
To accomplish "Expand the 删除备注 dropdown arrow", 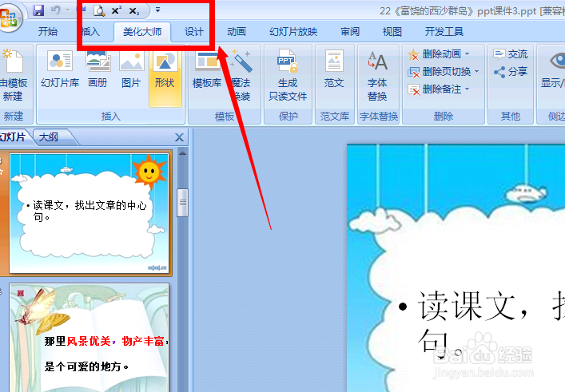I will tap(467, 89).
